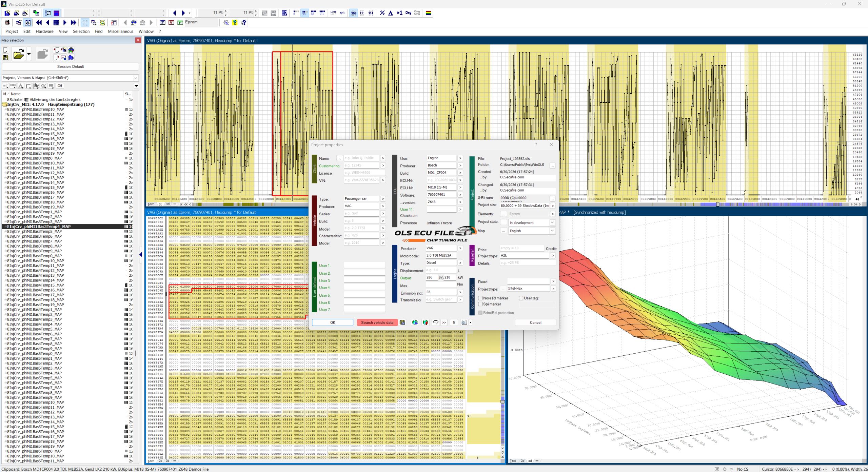The image size is (868, 472).
Task: Toggle the x1 factor display
Action: pos(399,13)
